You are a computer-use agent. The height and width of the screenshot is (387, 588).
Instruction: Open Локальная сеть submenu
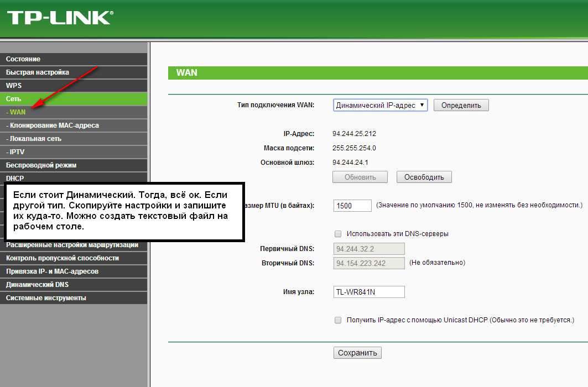74,139
